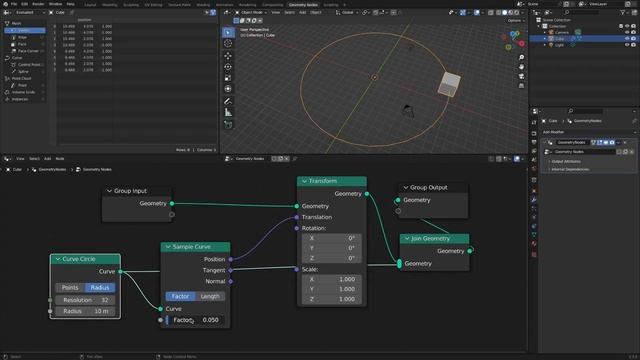The width and height of the screenshot is (640, 360).
Task: Select the Cursor tool in the viewport toolbar
Action: pyautogui.click(x=228, y=43)
